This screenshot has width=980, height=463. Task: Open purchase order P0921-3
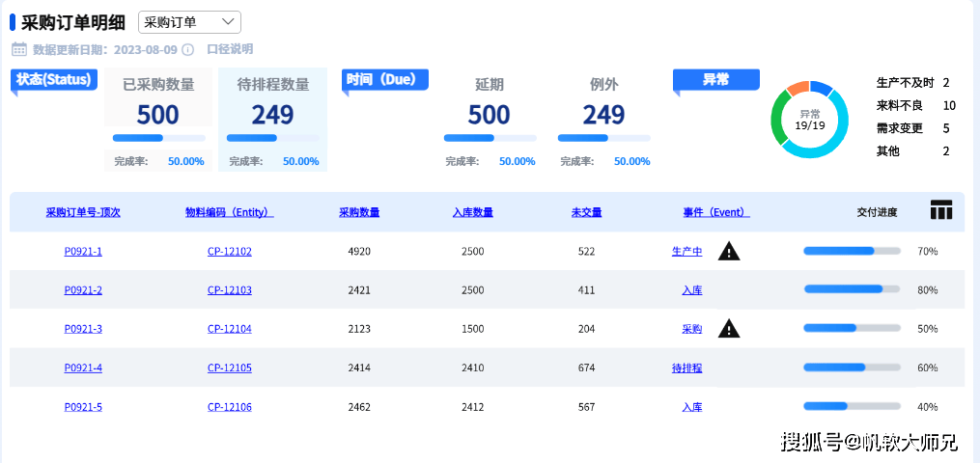click(x=83, y=329)
